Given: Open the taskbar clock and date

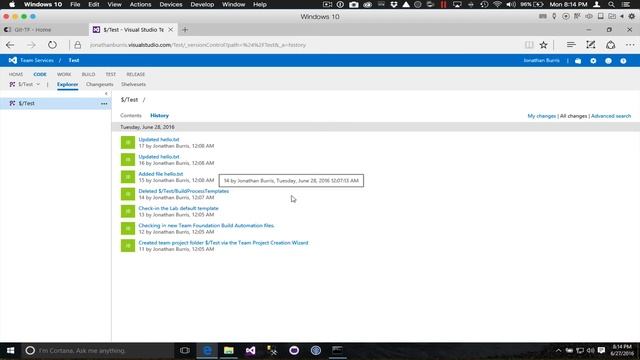Looking at the screenshot, I should [x=622, y=350].
